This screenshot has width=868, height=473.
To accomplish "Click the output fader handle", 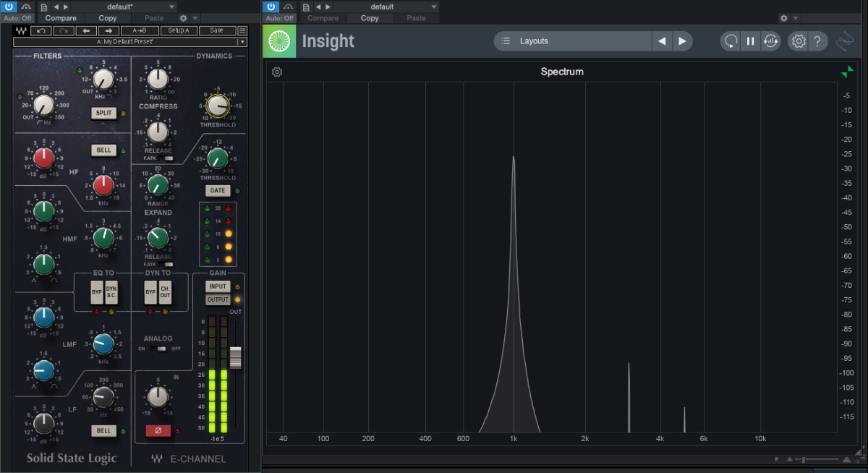I will [x=236, y=357].
